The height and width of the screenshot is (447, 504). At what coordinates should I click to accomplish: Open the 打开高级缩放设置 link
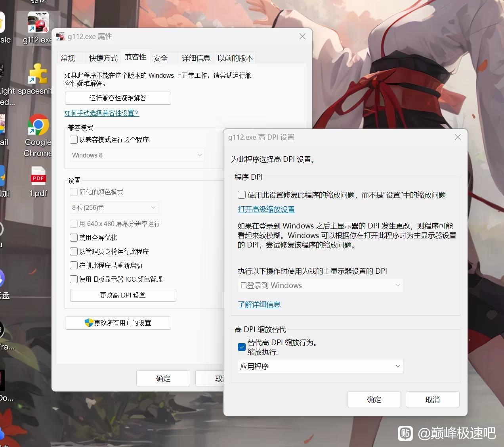[266, 209]
